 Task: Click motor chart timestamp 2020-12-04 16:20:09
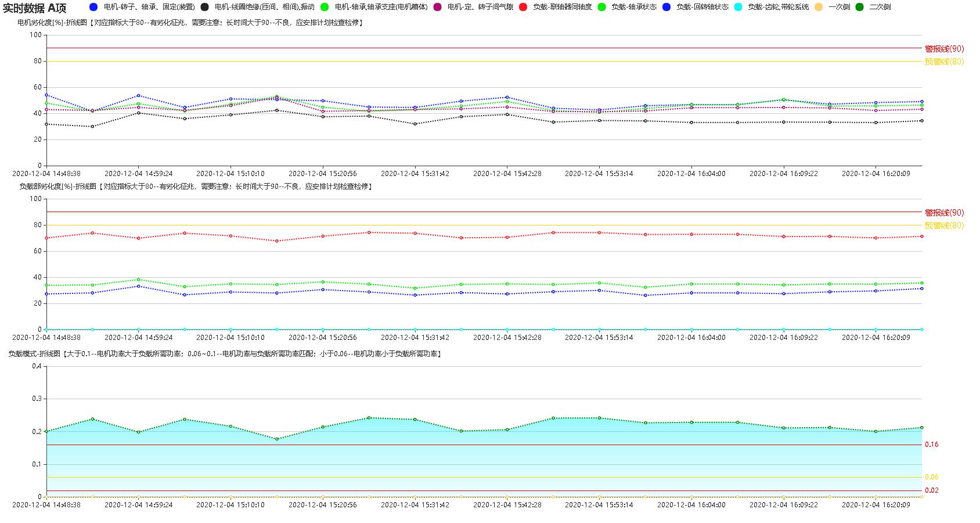876,174
